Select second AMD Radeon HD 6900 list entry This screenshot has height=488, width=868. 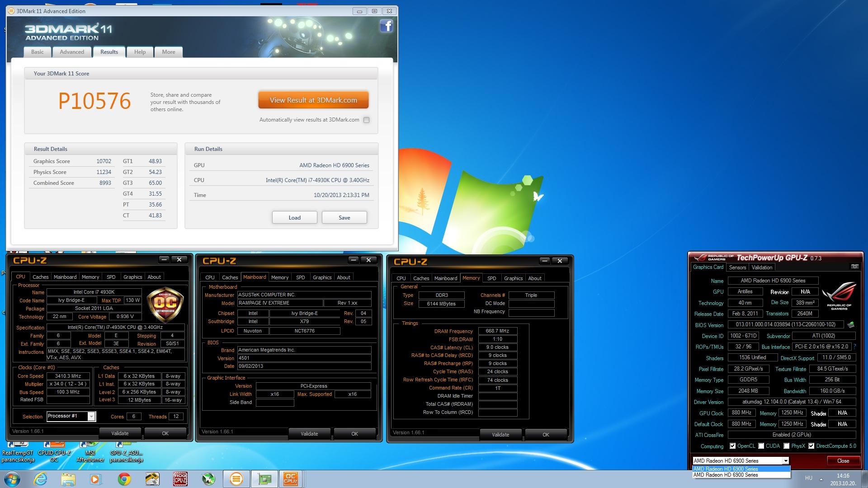[726, 475]
